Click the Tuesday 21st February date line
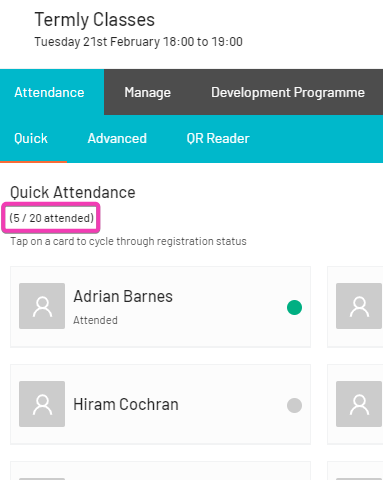 click(138, 42)
